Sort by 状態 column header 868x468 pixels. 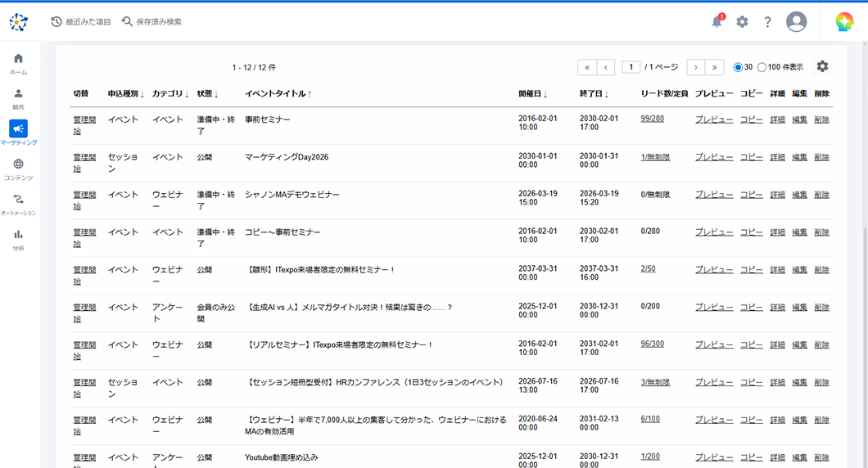(208, 93)
